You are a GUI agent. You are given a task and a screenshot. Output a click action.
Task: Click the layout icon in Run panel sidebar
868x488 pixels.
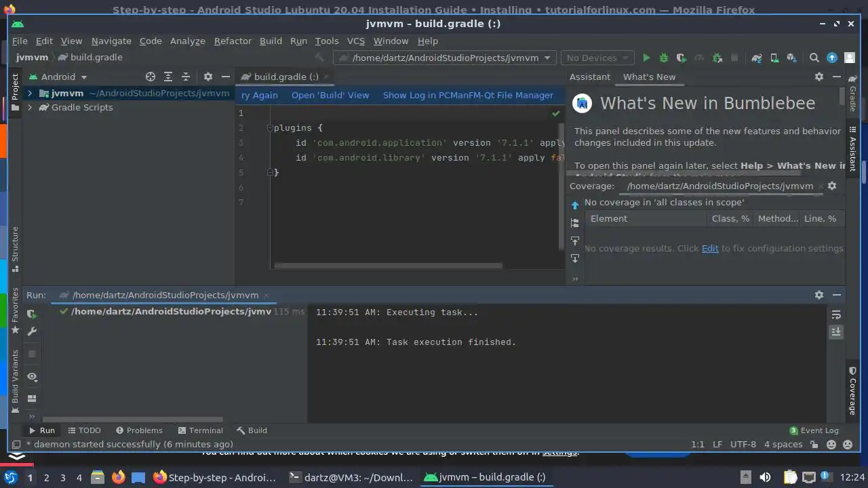[x=31, y=399]
